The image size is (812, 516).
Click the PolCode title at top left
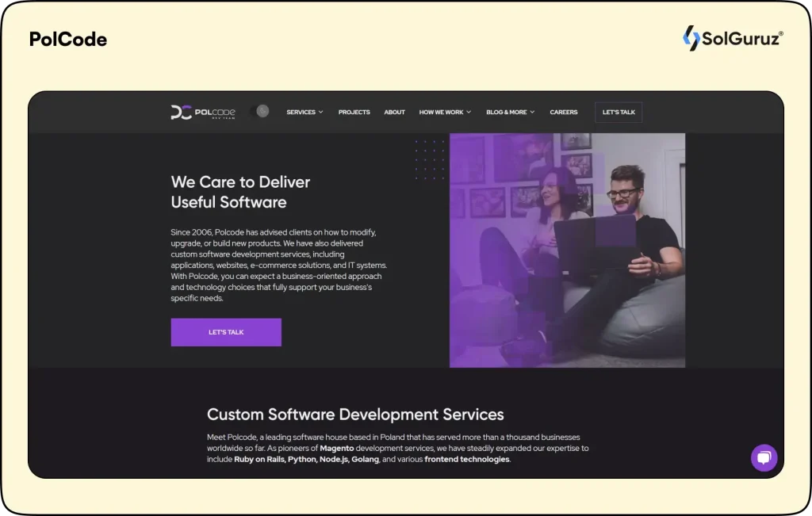click(x=68, y=40)
